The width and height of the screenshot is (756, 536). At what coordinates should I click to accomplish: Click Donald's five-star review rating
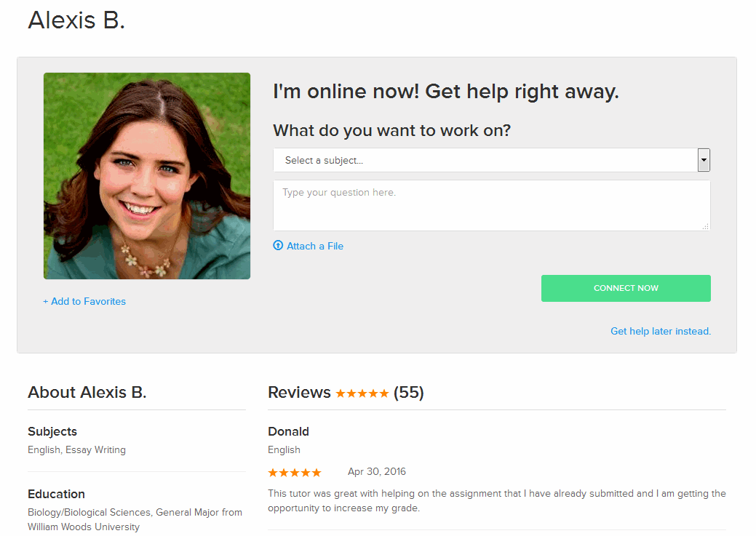click(x=295, y=473)
